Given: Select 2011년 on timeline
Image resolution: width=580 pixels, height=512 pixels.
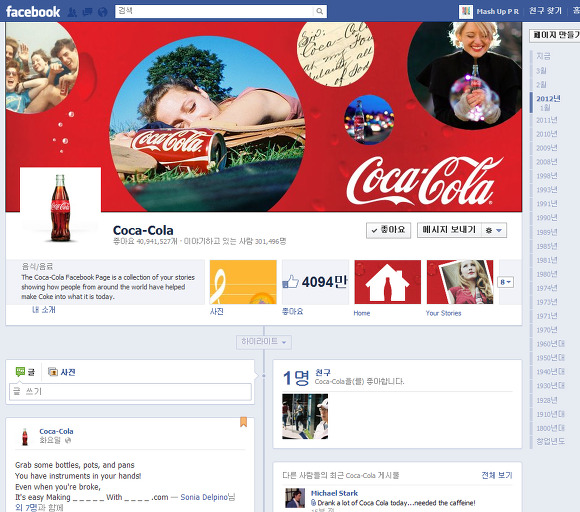Looking at the screenshot, I should 547,120.
